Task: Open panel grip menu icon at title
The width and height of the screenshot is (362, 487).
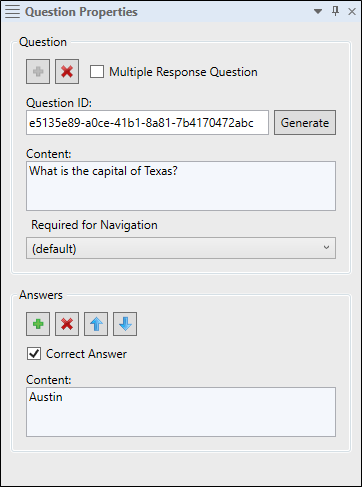Action: tap(12, 12)
